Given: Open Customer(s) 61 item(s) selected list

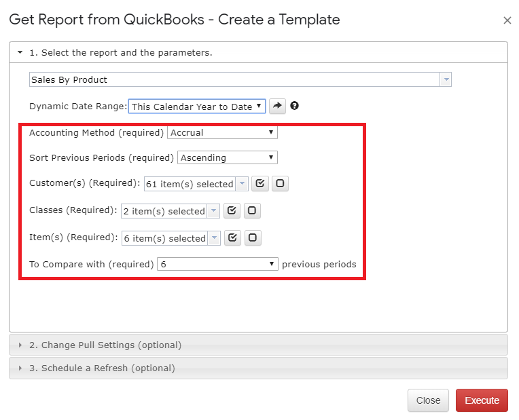Looking at the screenshot, I should (x=196, y=184).
